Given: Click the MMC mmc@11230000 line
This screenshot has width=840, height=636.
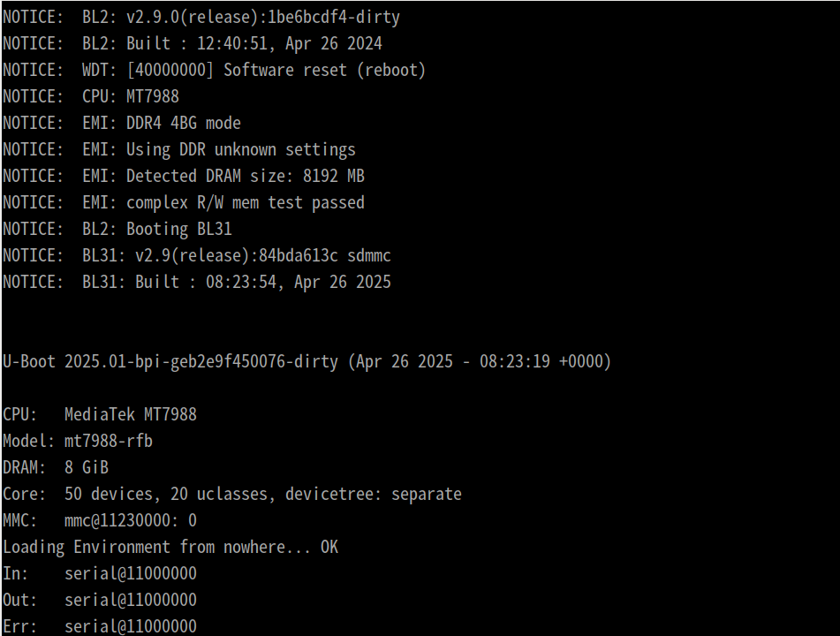Looking at the screenshot, I should coord(100,521).
